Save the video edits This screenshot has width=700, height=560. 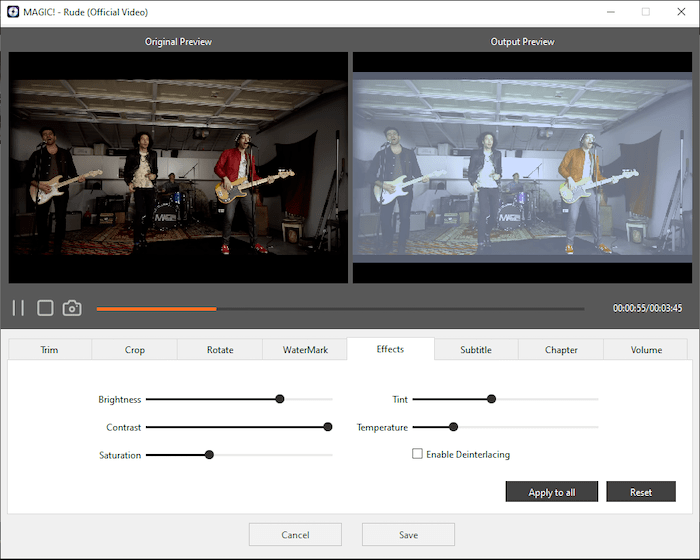coord(408,535)
